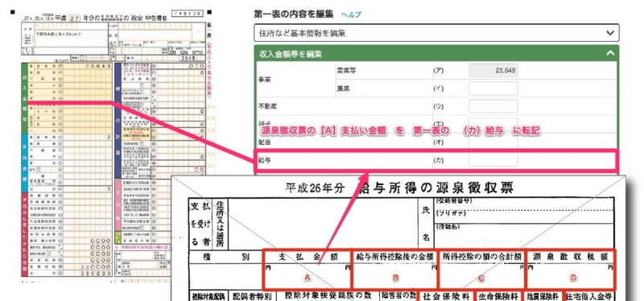This screenshot has height=301, width=644.
Task: Click the 収入金額等を編集 section header
Action: pos(436,53)
